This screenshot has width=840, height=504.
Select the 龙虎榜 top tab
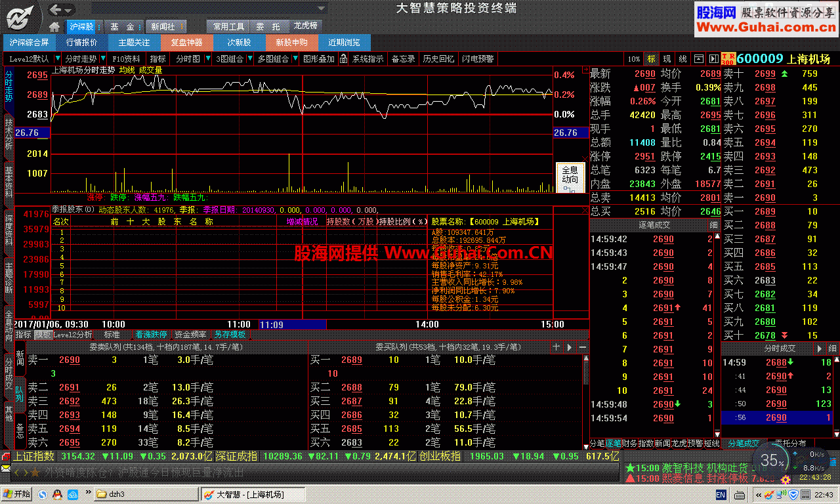click(x=305, y=26)
